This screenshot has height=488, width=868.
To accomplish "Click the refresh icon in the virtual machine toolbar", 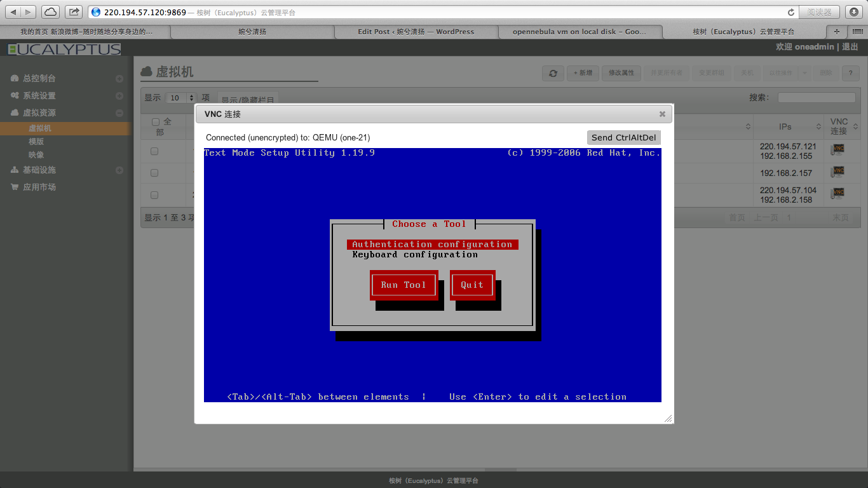I will 553,73.
